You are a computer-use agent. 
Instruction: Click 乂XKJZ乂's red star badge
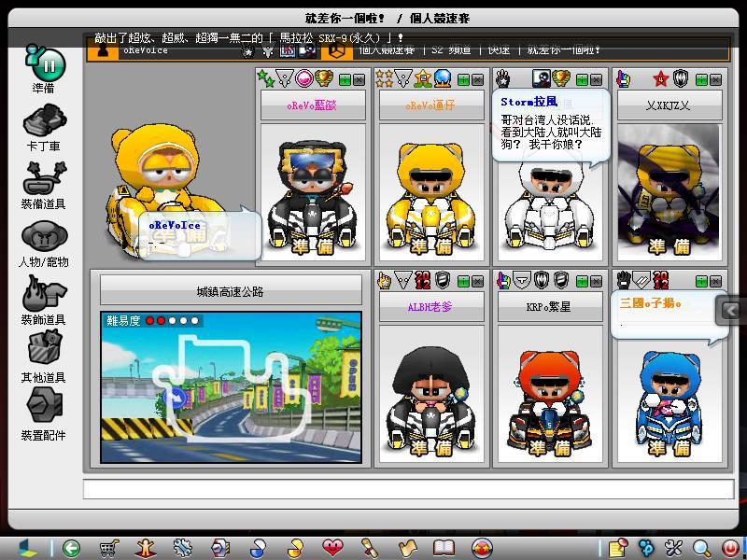(660, 79)
